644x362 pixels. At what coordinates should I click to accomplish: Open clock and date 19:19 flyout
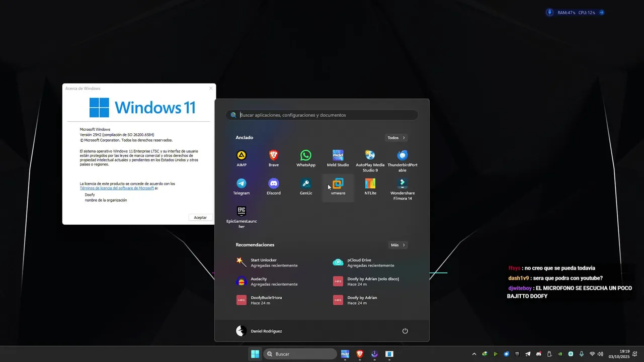[x=619, y=354]
